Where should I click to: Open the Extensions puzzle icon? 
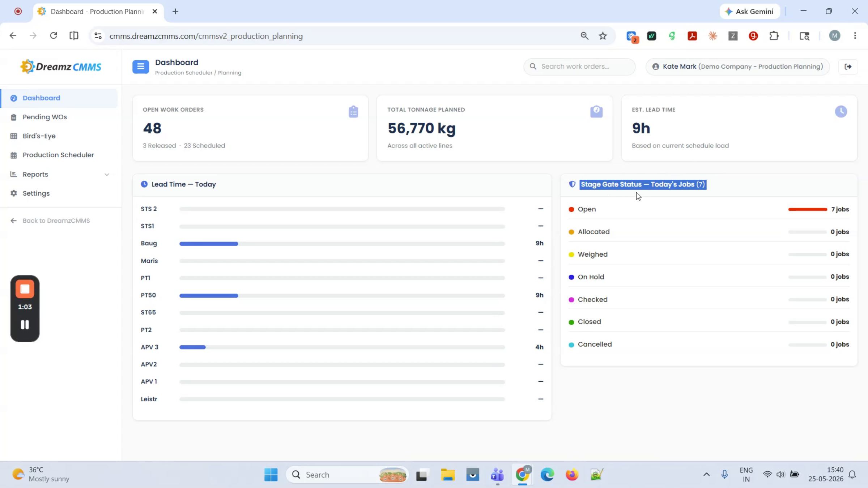tap(774, 36)
